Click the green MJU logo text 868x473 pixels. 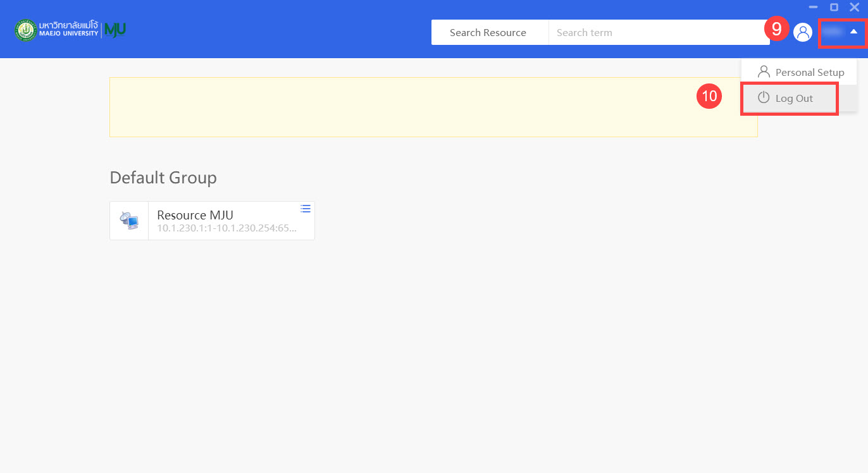115,30
